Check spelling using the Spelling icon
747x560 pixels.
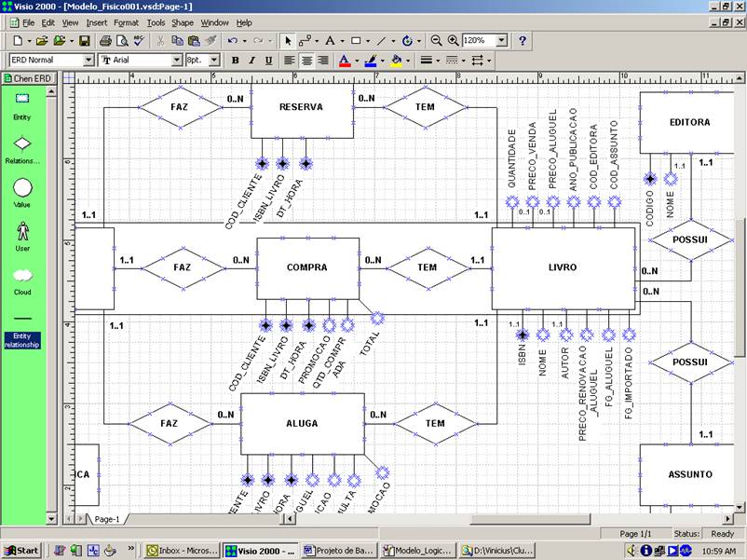click(x=138, y=40)
